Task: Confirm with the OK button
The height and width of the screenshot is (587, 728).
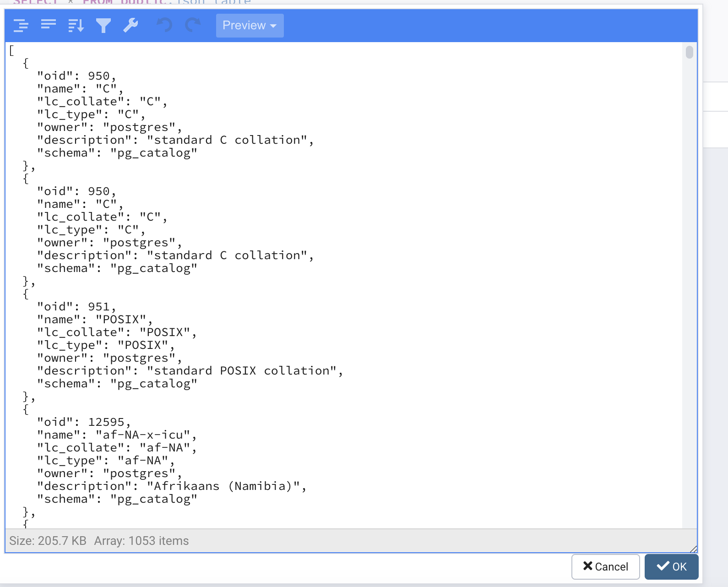Action: [x=671, y=566]
